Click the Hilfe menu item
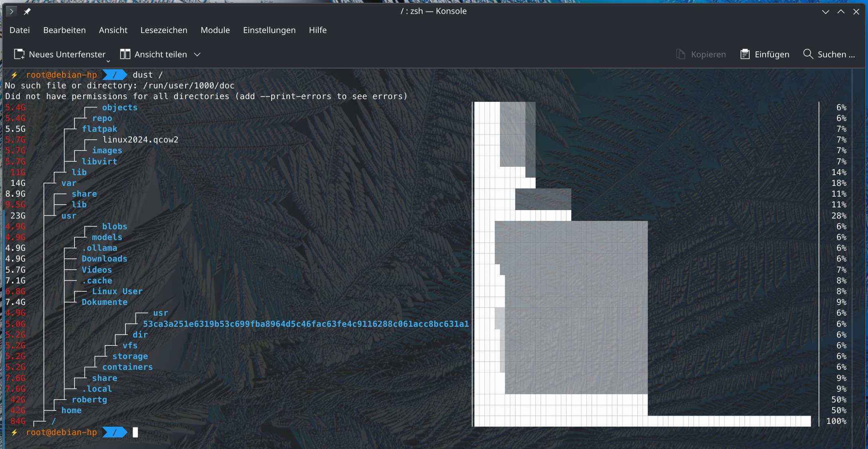The image size is (868, 449). (x=317, y=30)
